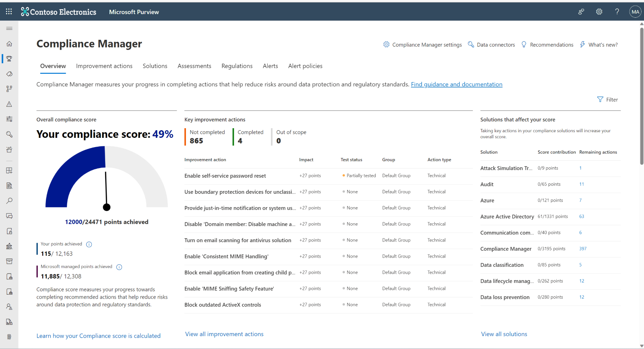Switch to the Assessments tab
The image size is (644, 349).
194,66
